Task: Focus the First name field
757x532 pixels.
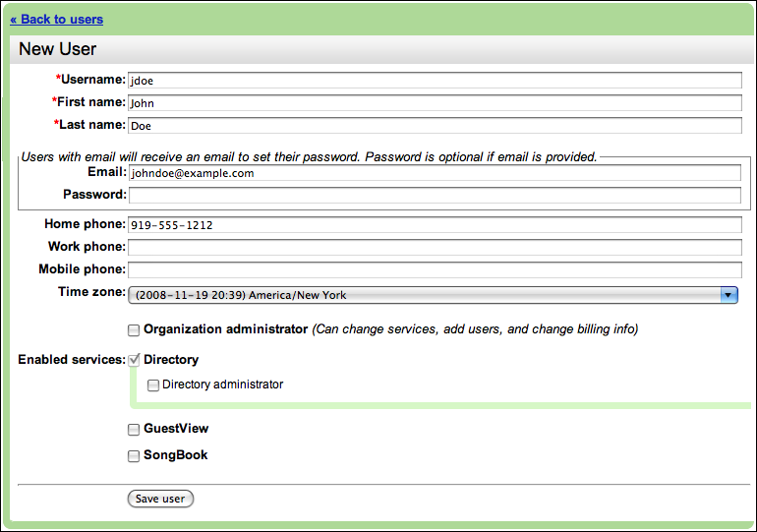Action: tap(435, 103)
